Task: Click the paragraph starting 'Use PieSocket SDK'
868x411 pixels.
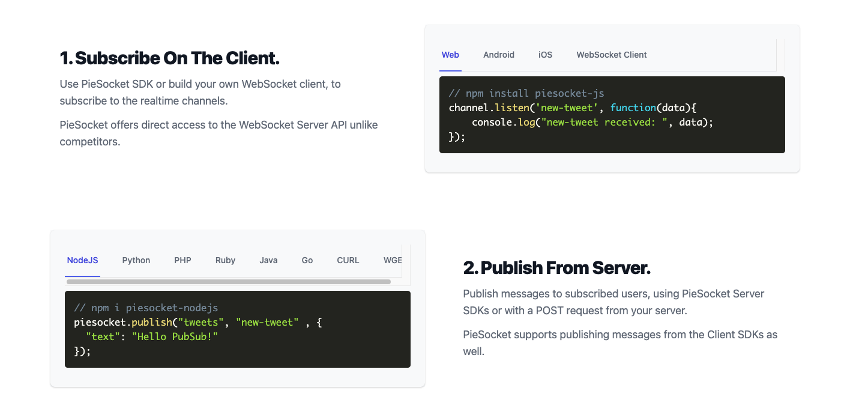Action: (200, 92)
